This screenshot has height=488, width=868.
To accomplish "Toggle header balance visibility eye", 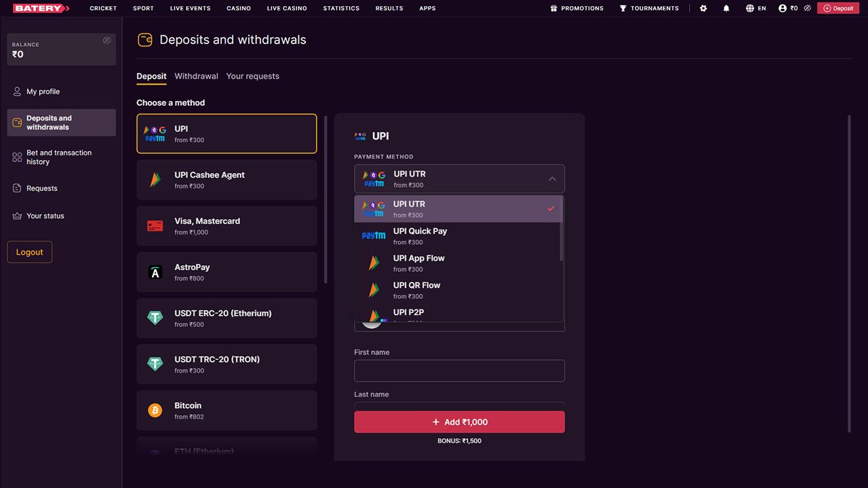I will pos(807,8).
